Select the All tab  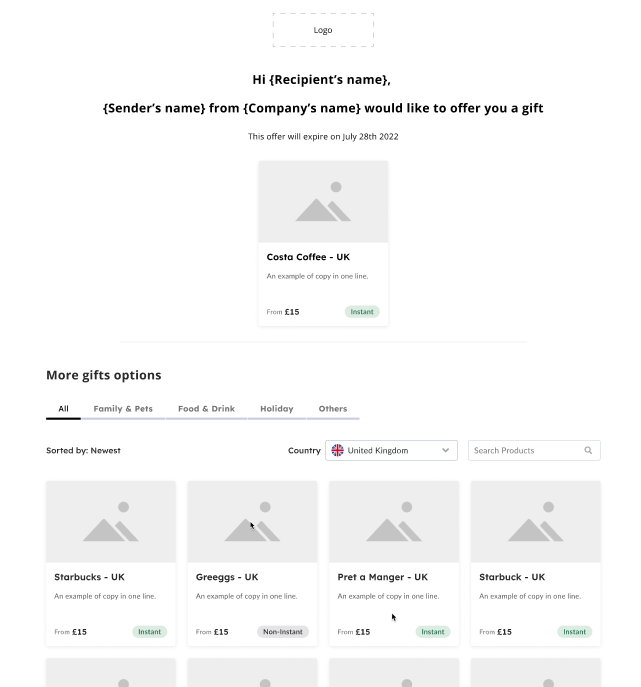64,409
